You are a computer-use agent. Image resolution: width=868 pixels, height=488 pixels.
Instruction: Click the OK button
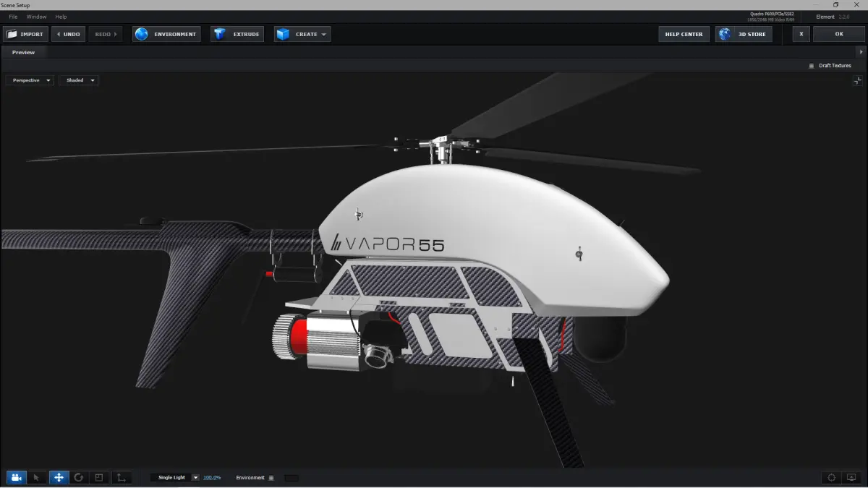[839, 34]
